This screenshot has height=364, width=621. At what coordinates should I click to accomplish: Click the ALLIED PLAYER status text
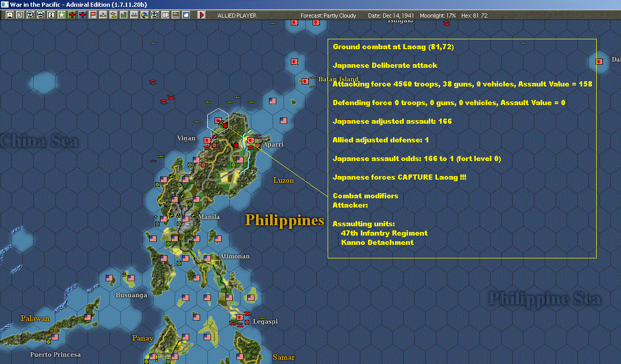tap(237, 16)
